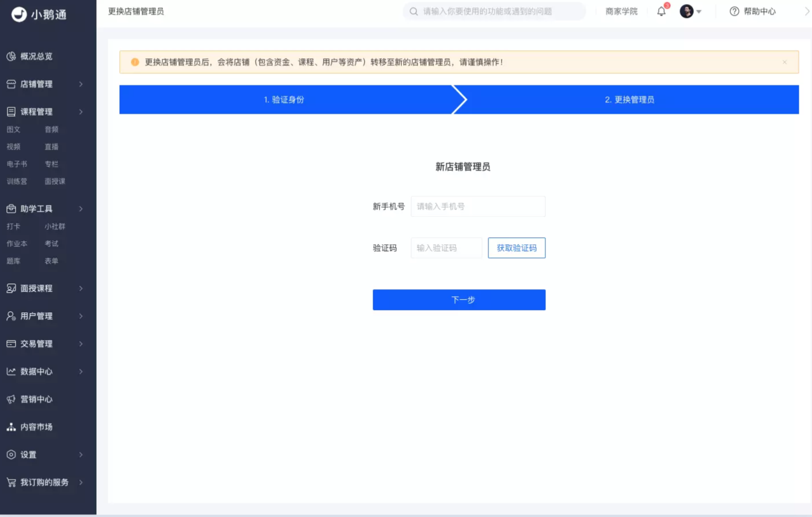Image resolution: width=812 pixels, height=517 pixels.
Task: Click the 获取验证码 button
Action: click(x=517, y=248)
